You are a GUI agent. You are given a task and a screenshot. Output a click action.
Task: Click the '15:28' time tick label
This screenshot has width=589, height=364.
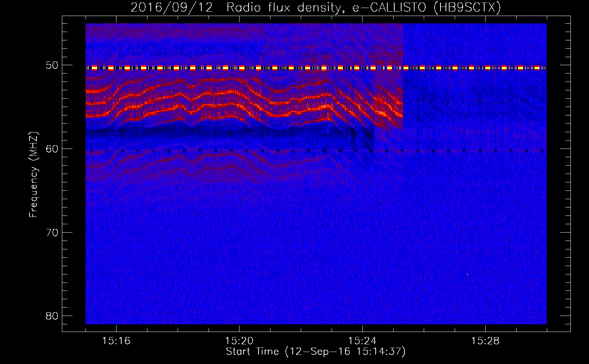point(485,341)
